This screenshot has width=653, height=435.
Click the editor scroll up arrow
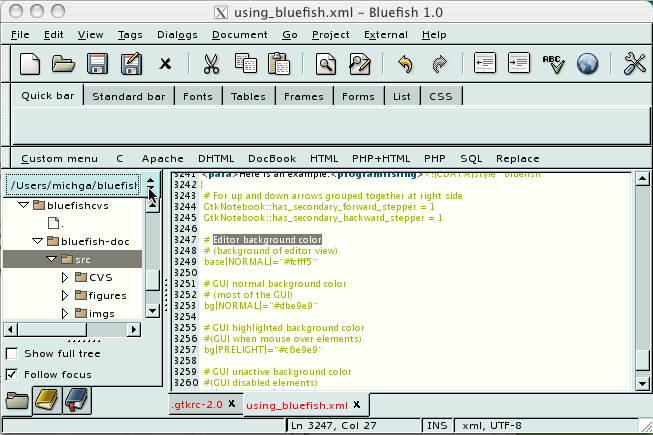[x=642, y=179]
